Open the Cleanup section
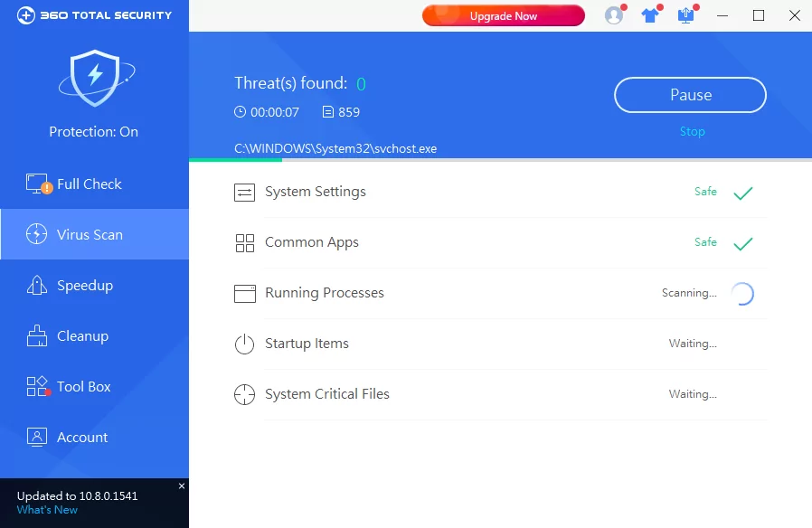Screen dimensions: 812x528 [94, 335]
